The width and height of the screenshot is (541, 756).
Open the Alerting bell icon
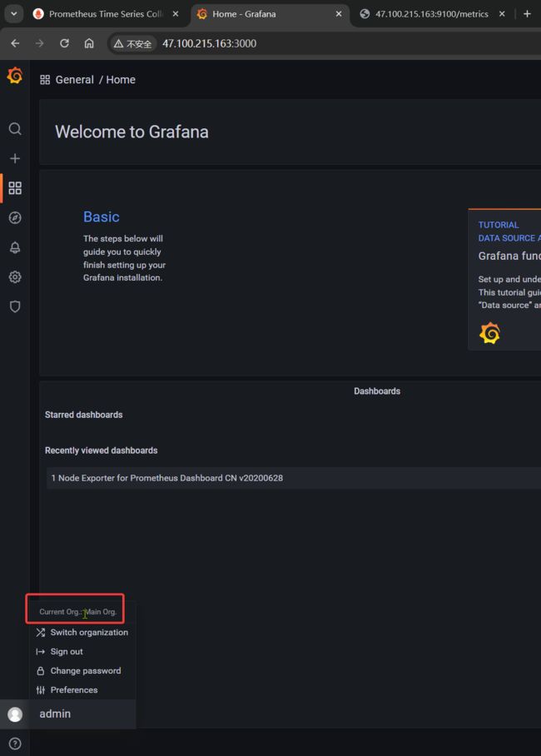point(15,247)
